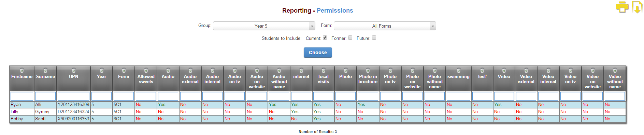Click the bin icon above Video on website
The width and height of the screenshot is (644, 135).
click(593, 71)
